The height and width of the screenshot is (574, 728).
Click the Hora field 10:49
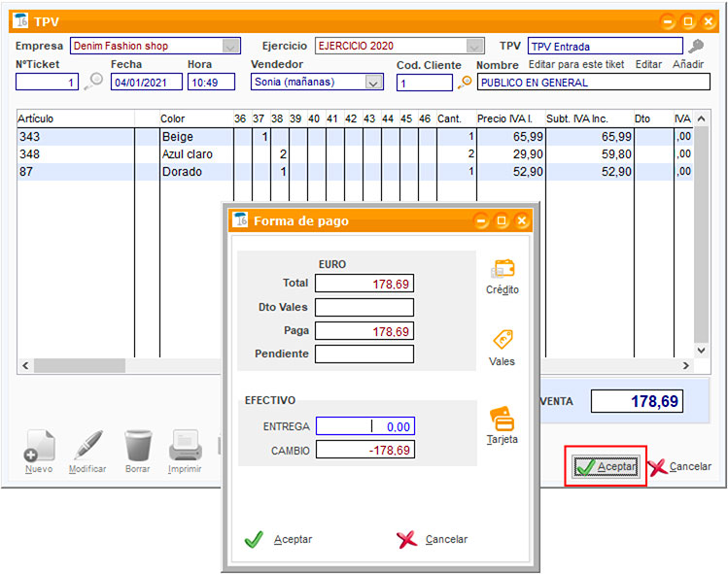click(211, 83)
